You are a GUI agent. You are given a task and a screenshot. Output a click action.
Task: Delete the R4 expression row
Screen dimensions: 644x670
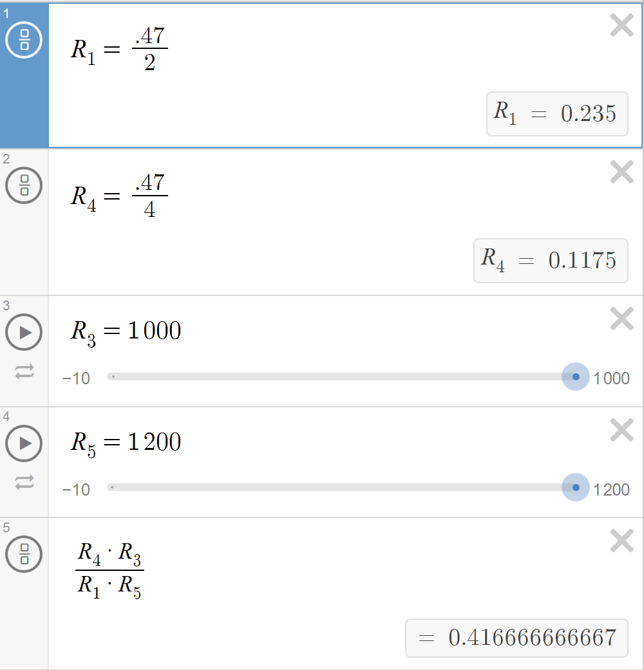pos(621,172)
